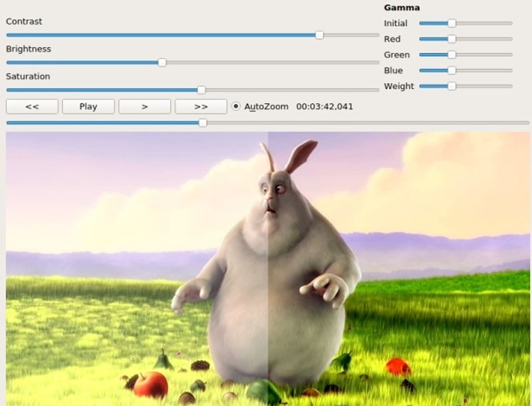
Task: Adjust the Initial gamma slider handle
Action: [x=453, y=23]
